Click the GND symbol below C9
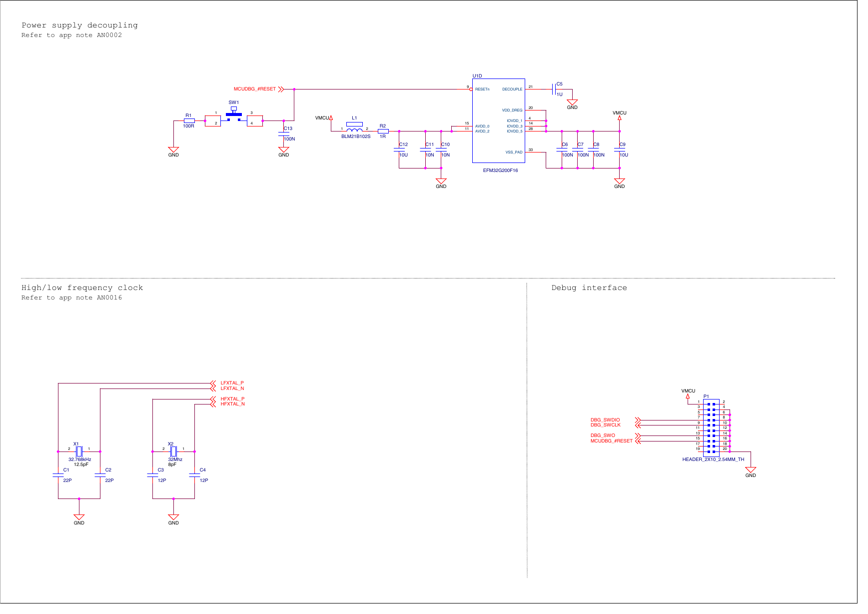Viewport: 868px width, 614px height. click(x=620, y=181)
